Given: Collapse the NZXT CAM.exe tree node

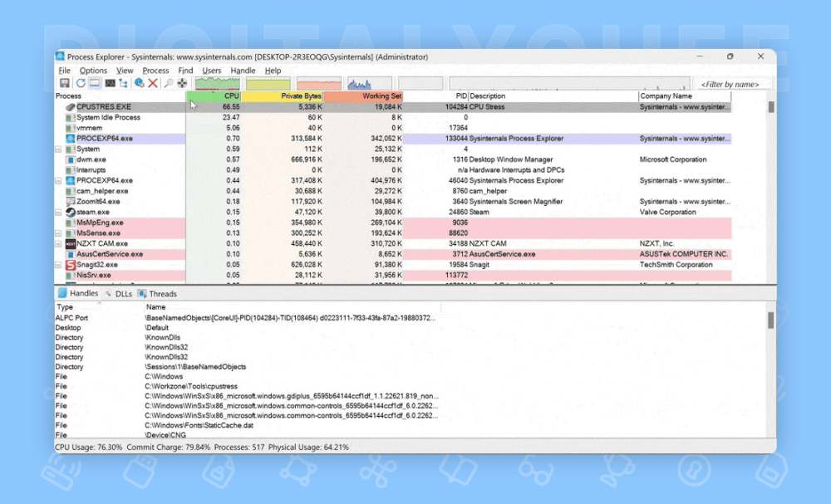Looking at the screenshot, I should (59, 244).
